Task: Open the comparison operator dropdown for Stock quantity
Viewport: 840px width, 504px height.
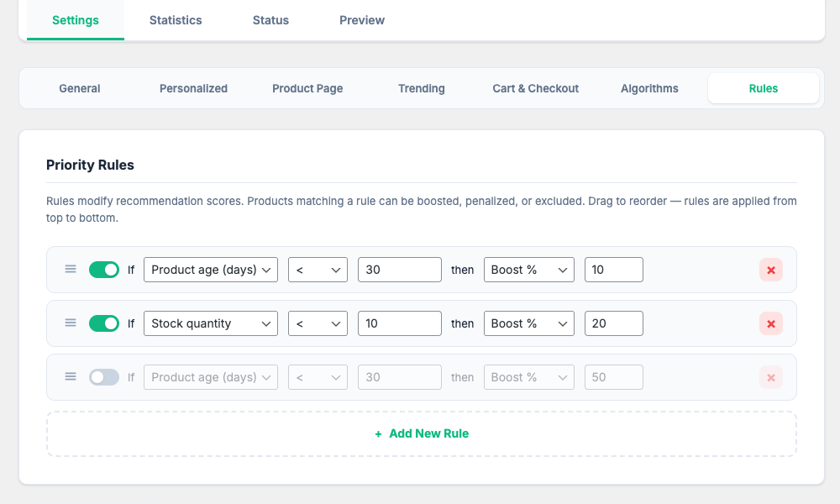Action: click(x=318, y=323)
